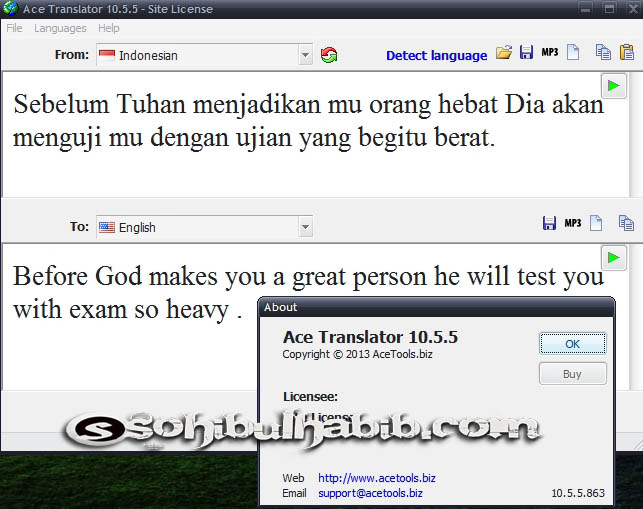The width and height of the screenshot is (643, 509).
Task: Click source text vertical scrollbar
Action: click(x=636, y=135)
